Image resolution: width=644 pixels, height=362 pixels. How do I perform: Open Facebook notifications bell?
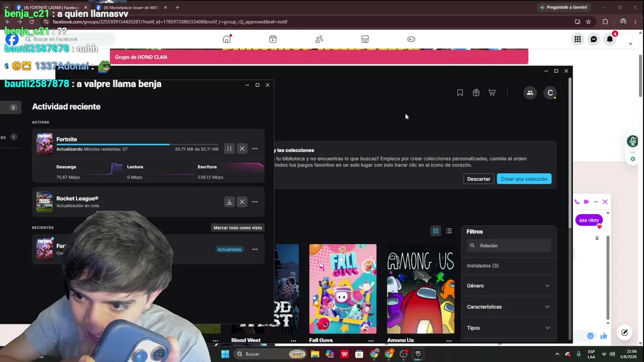tap(610, 39)
